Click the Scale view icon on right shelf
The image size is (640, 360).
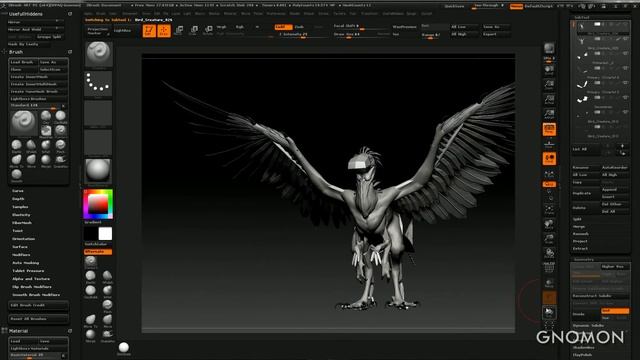click(549, 238)
